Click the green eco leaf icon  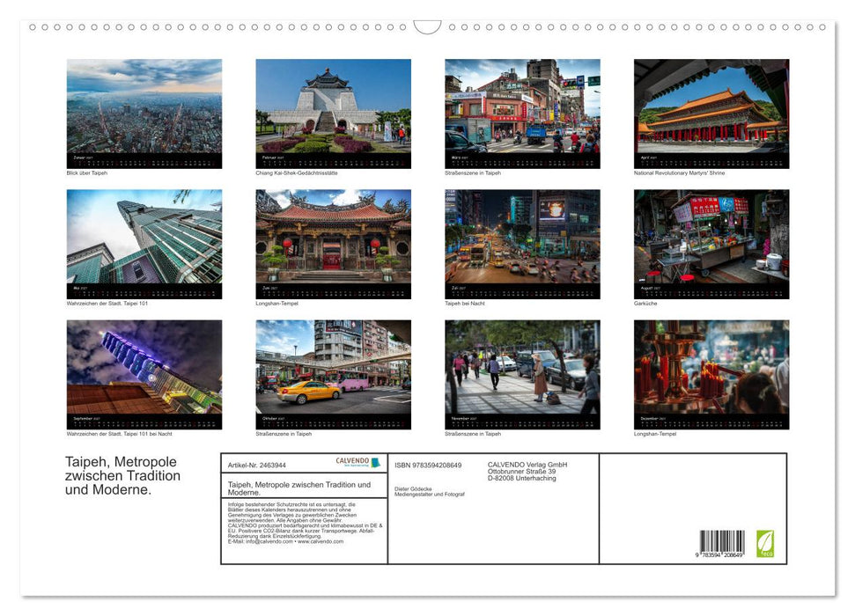(x=765, y=544)
